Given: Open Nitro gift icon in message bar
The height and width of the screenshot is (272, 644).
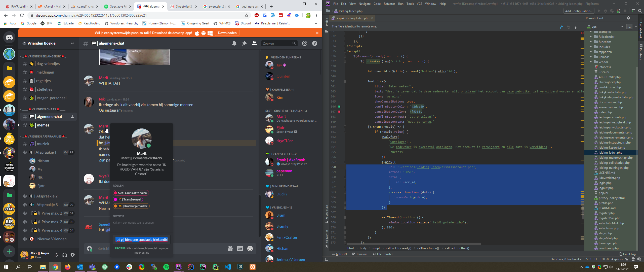Looking at the screenshot, I should (x=230, y=249).
